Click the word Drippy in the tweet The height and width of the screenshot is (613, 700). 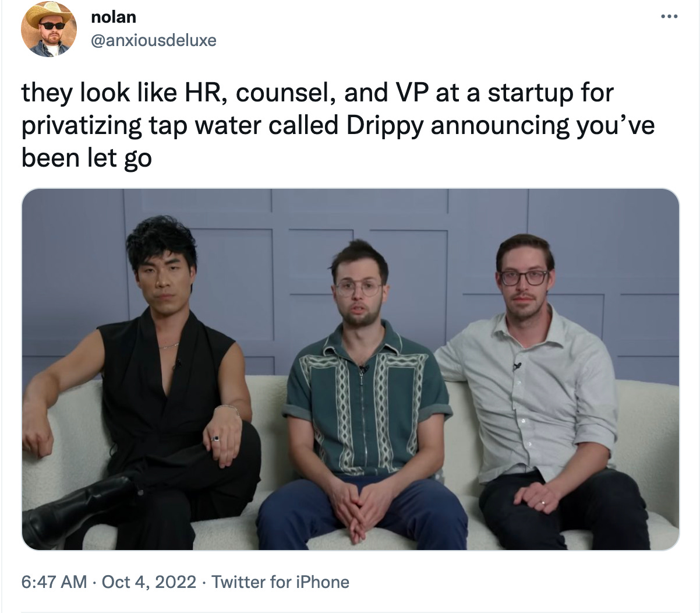[385, 125]
